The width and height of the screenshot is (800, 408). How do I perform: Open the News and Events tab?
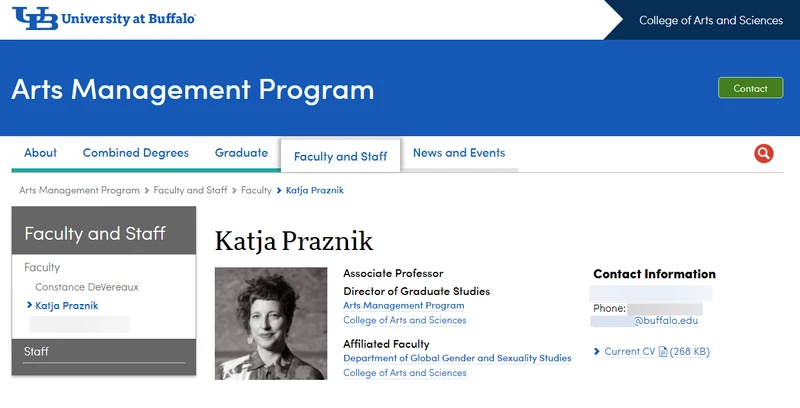[x=459, y=152]
